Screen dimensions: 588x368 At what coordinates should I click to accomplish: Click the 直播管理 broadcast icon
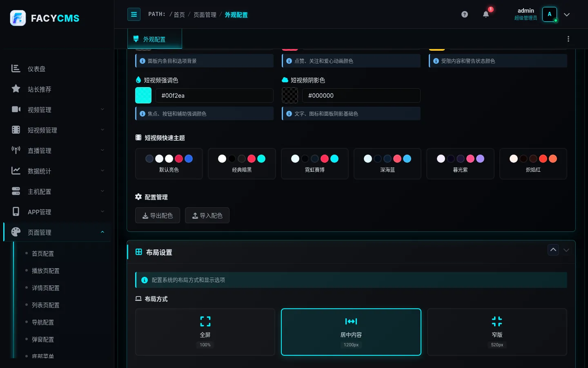coord(16,150)
